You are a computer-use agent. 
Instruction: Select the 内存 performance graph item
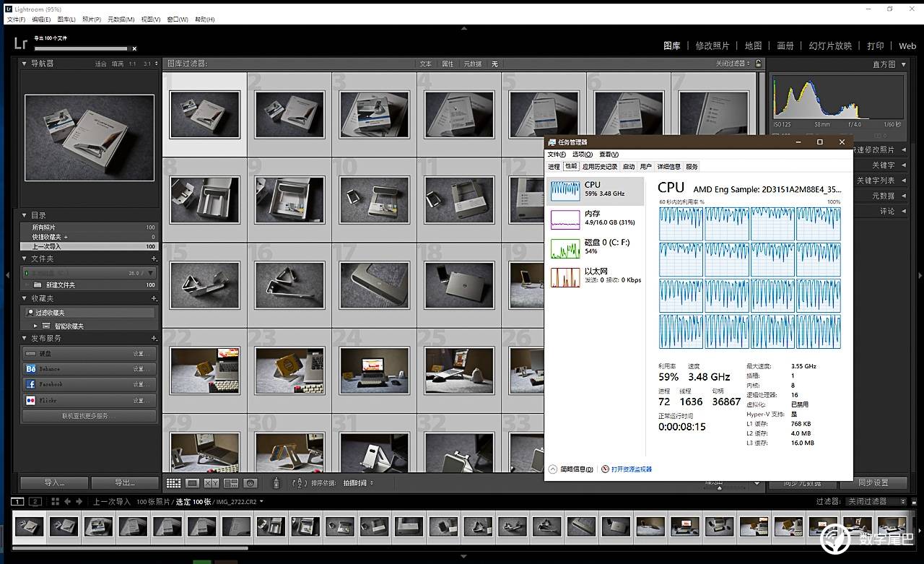[x=593, y=218]
